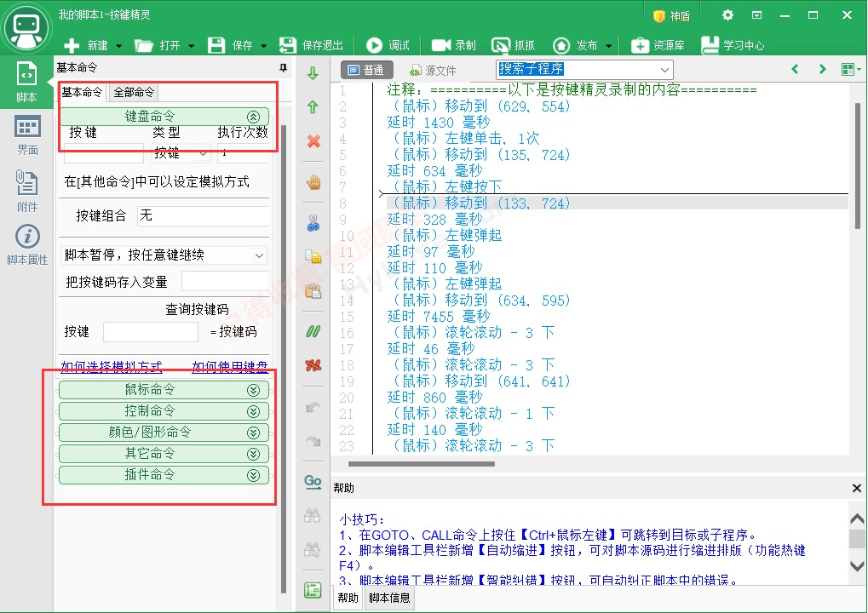This screenshot has height=613, width=868.
Task: Switch to 基本命令 tab
Action: 83,93
